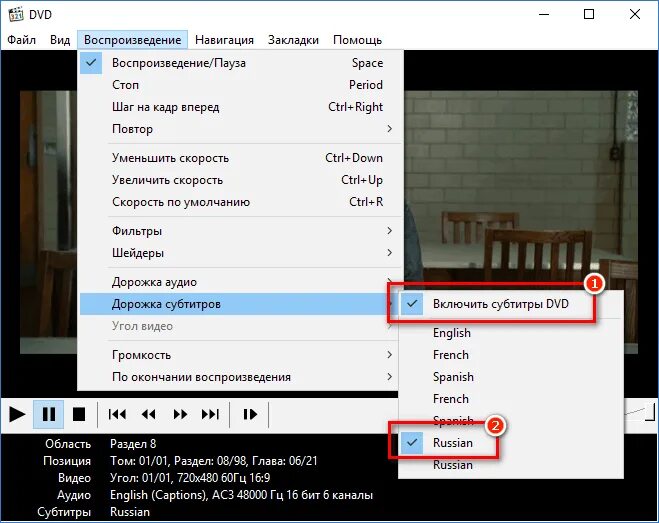Viewport: 659px width, 523px height.
Task: Select the last unchecked Russian subtitle track
Action: [x=510, y=465]
